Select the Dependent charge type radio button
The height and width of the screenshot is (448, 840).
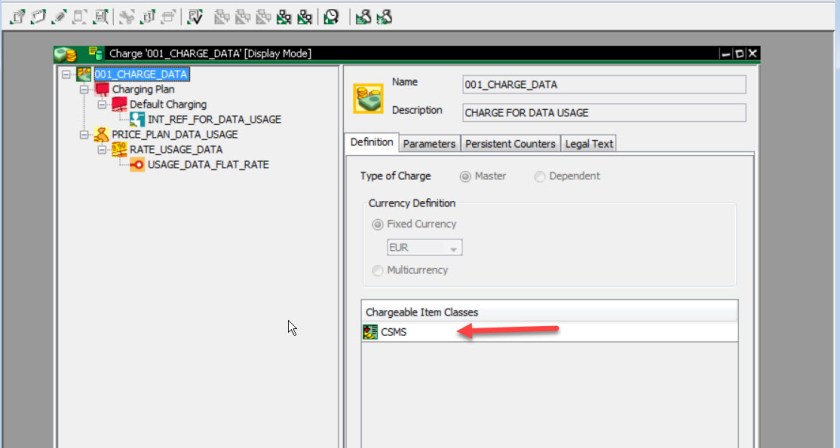coord(539,176)
